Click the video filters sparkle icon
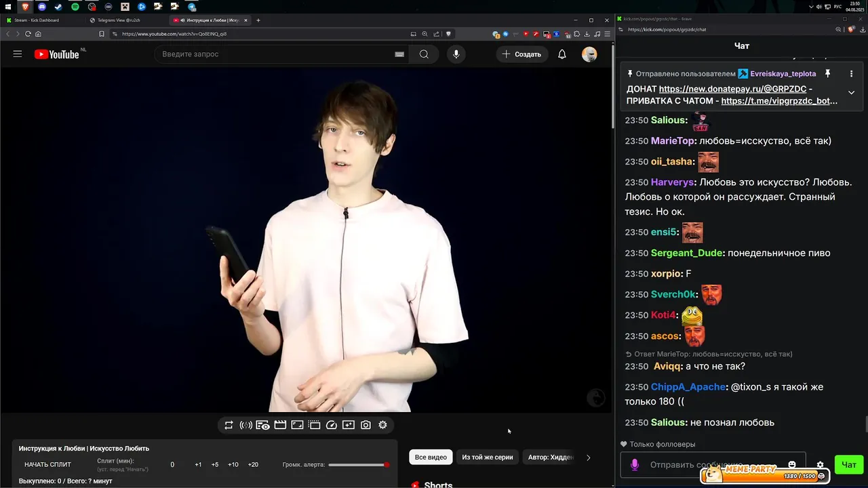868x488 pixels. point(349,425)
